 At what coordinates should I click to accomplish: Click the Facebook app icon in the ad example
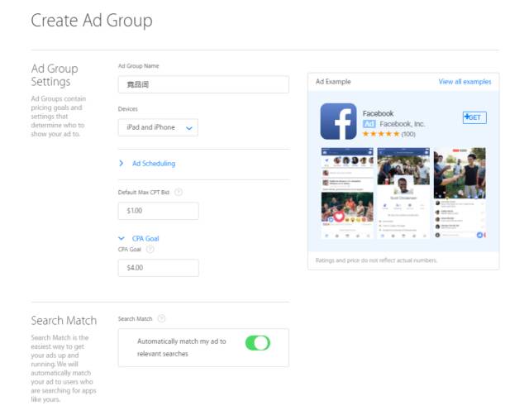click(x=338, y=122)
